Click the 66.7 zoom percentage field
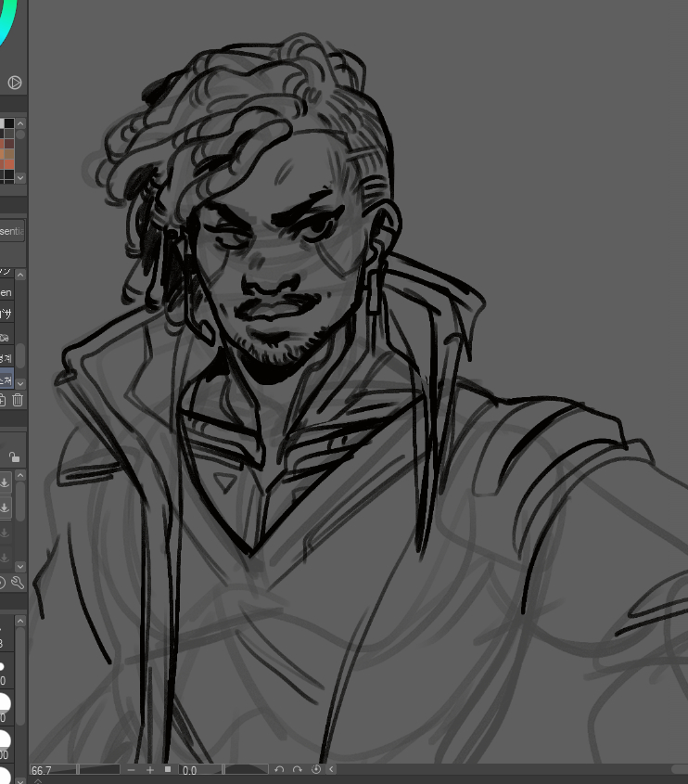The width and height of the screenshot is (688, 784). click(x=51, y=770)
